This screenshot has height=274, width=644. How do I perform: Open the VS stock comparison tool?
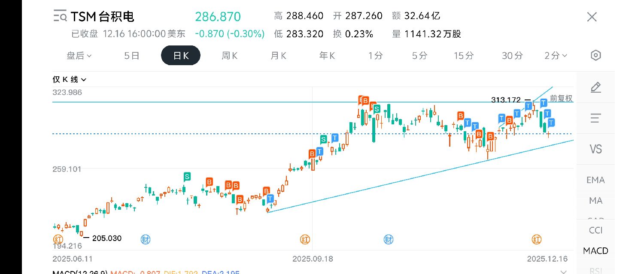(x=595, y=149)
